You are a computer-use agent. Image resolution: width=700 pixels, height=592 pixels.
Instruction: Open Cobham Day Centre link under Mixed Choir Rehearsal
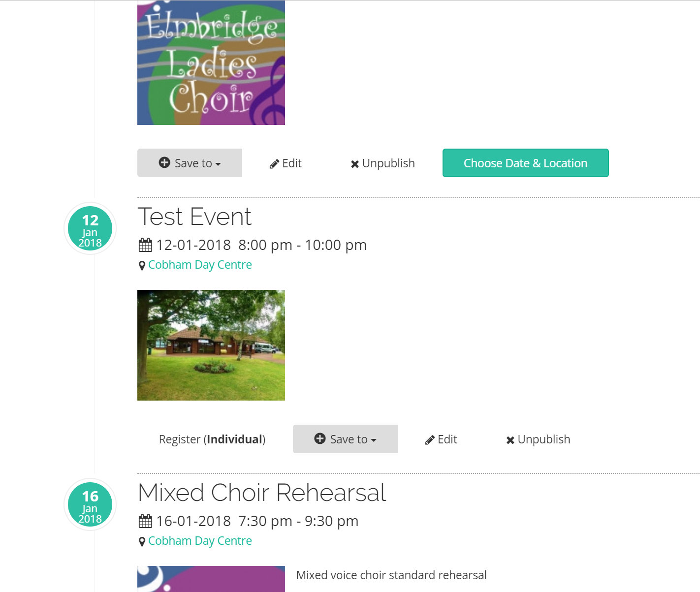[x=200, y=541]
